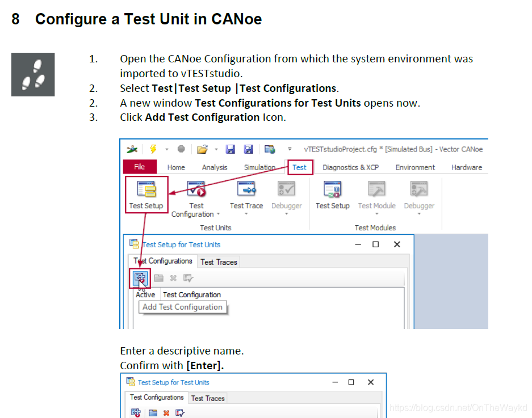Viewport: 532px width, 418px height.
Task: Click the Active column header
Action: [x=145, y=294]
